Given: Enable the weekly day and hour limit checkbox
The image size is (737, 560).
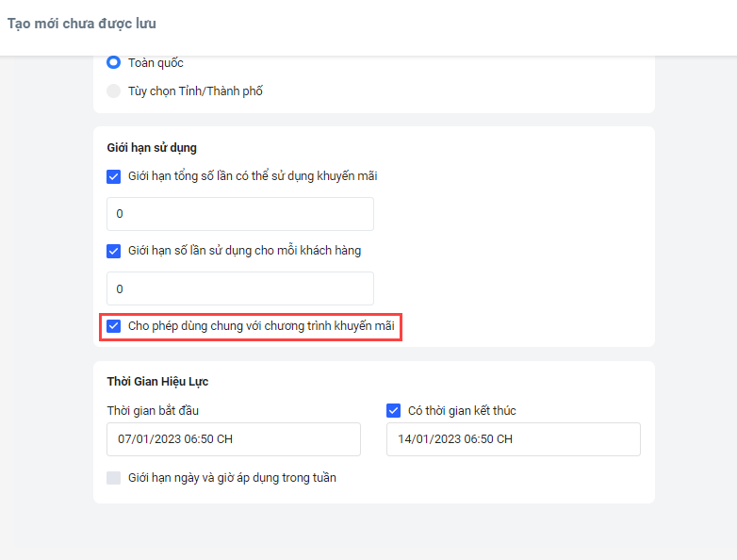Looking at the screenshot, I should pyautogui.click(x=114, y=478).
